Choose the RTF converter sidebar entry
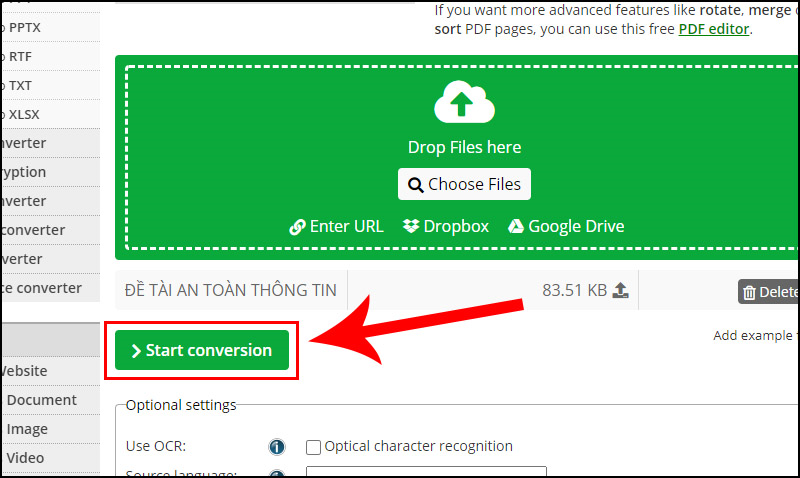The width and height of the screenshot is (800, 478). [x=19, y=56]
